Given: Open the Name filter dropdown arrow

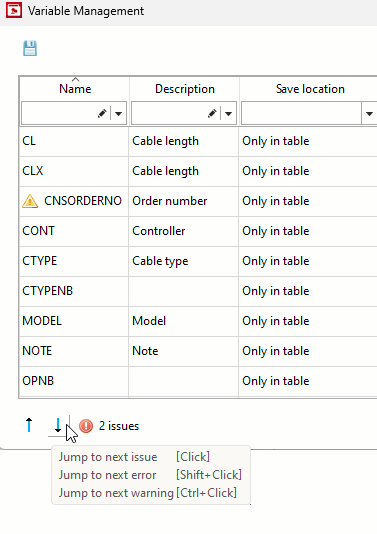Looking at the screenshot, I should click(x=119, y=113).
